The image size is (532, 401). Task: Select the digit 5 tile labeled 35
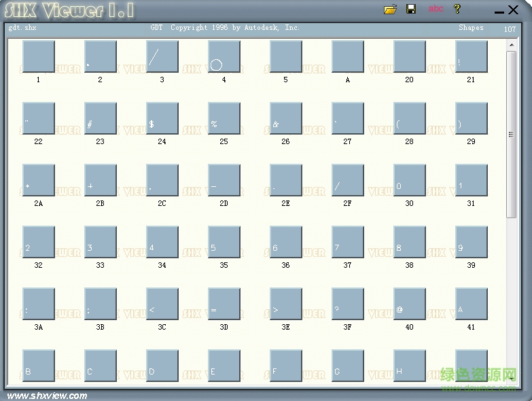click(x=224, y=242)
